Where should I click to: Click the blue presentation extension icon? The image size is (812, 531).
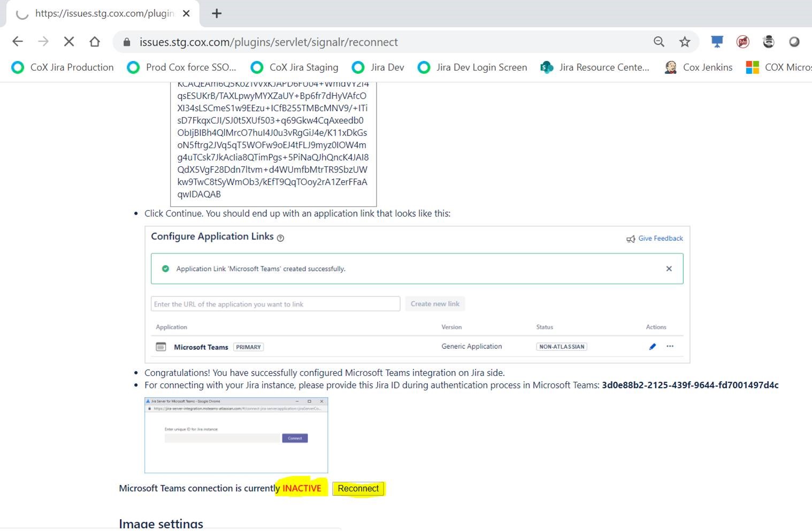pyautogui.click(x=717, y=42)
